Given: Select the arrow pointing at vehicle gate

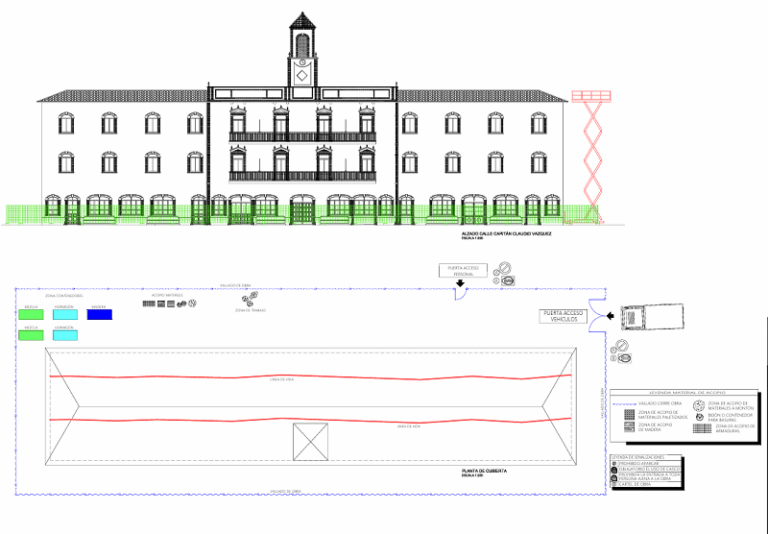Looking at the screenshot, I should coord(610,316).
